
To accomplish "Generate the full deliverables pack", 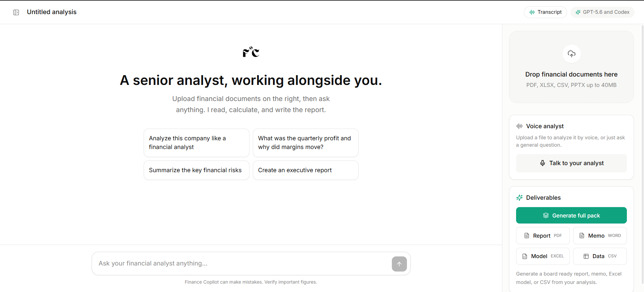I will tap(571, 215).
